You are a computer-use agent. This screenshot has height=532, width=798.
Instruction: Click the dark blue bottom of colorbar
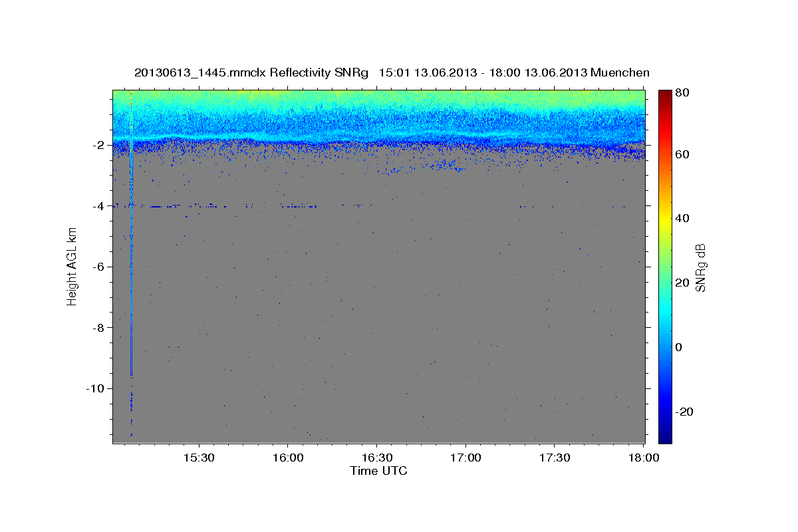pyautogui.click(x=665, y=436)
